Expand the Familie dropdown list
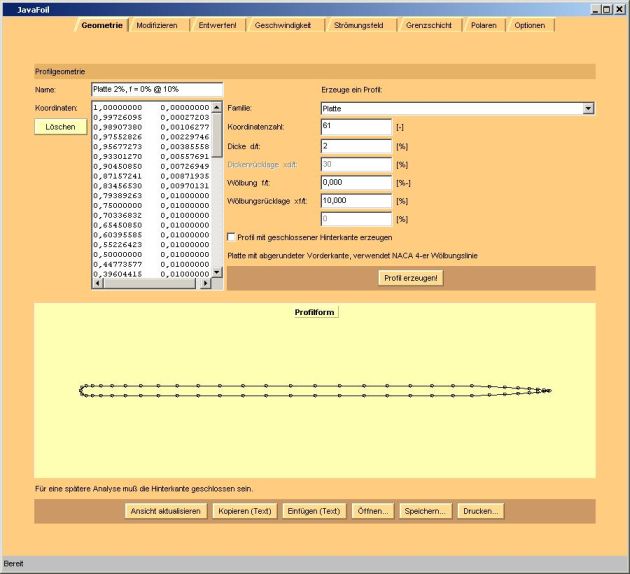 point(588,108)
